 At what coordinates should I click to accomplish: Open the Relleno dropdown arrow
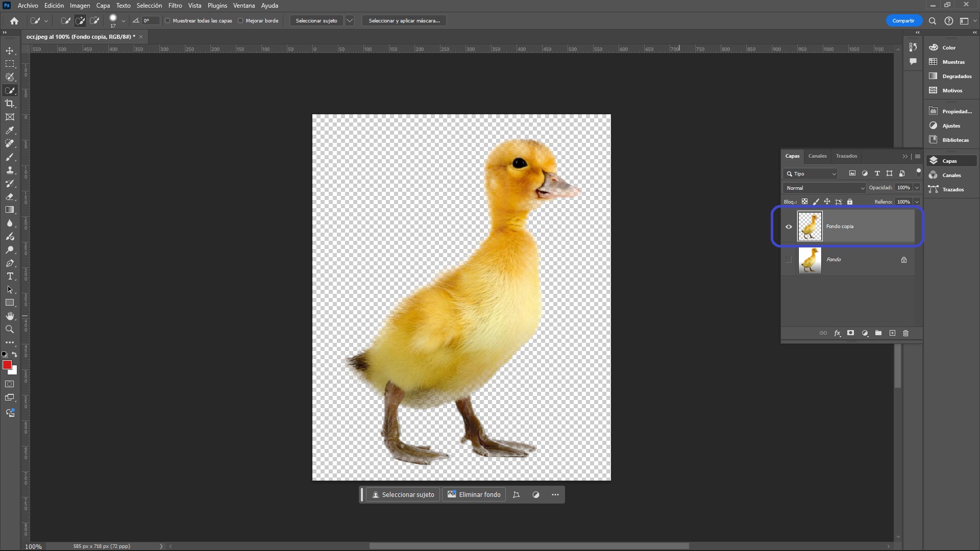point(917,202)
